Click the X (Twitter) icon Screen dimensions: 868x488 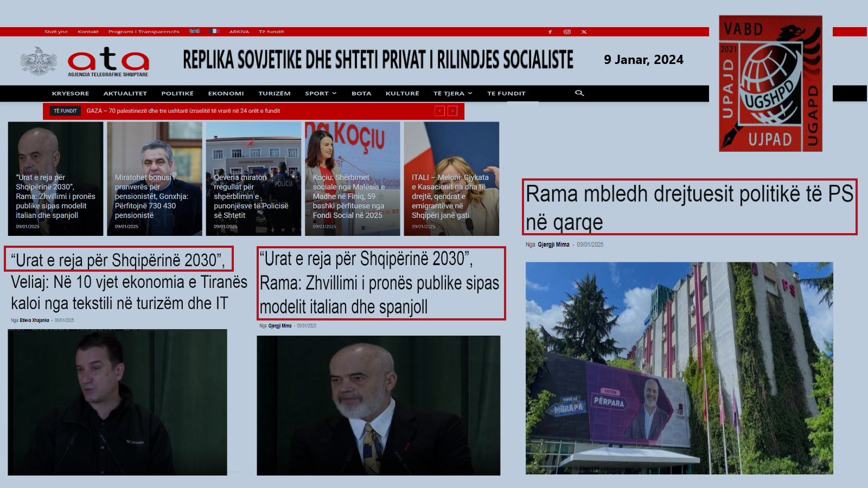[584, 32]
